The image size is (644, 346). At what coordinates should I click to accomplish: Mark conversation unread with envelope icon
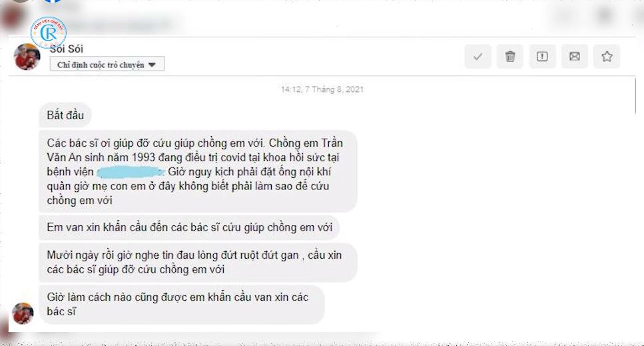click(x=575, y=56)
